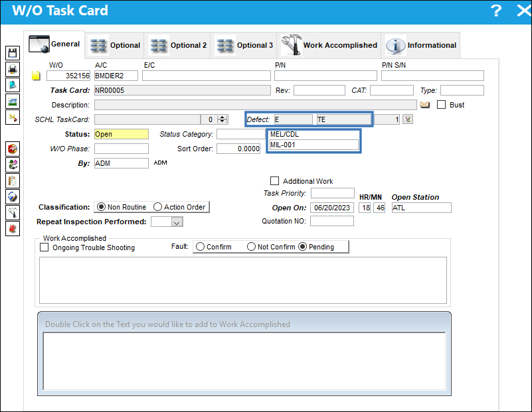Open the help question mark icon
532x412 pixels.
pyautogui.click(x=496, y=11)
